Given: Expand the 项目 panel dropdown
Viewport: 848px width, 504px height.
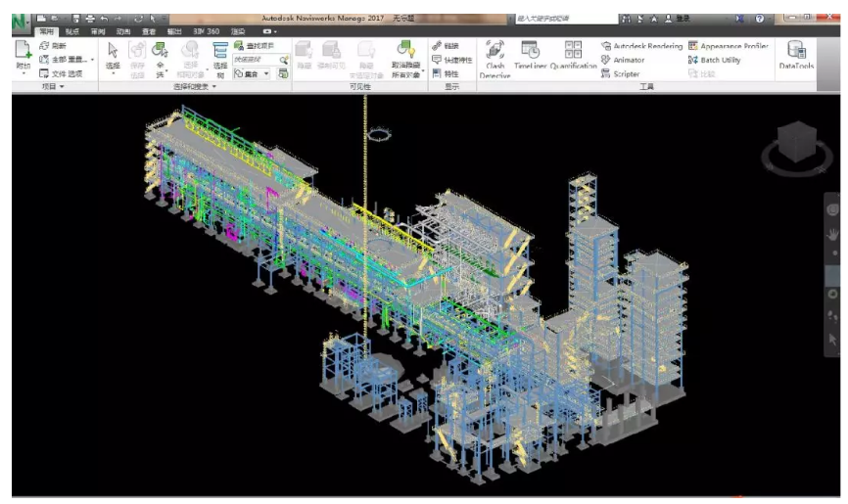Looking at the screenshot, I should click(x=54, y=87).
